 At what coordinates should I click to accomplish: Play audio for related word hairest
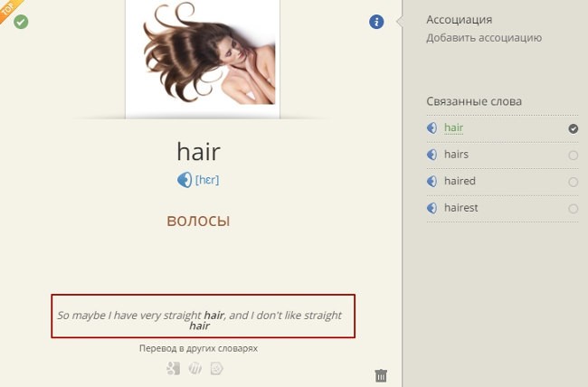432,208
